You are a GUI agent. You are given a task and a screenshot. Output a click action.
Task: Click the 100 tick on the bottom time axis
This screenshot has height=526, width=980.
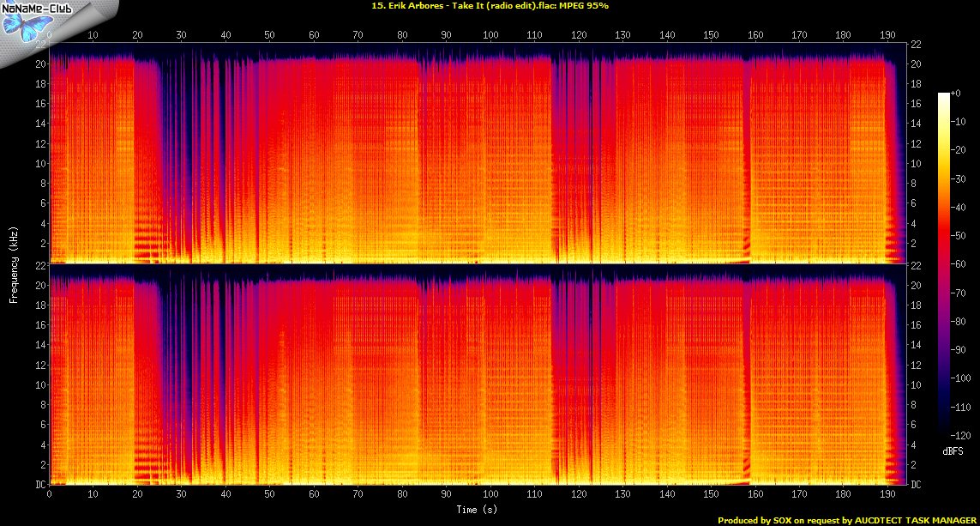click(x=490, y=496)
